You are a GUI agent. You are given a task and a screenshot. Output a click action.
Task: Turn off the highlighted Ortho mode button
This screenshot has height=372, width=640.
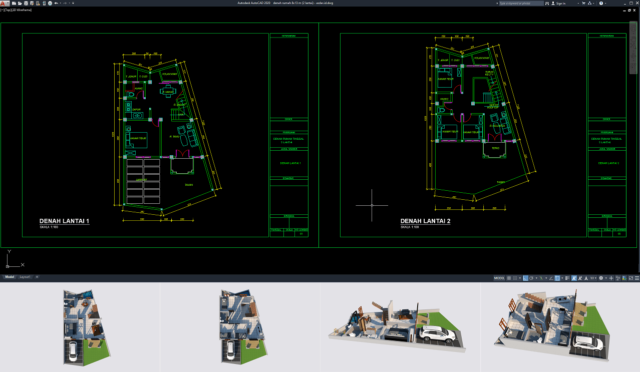(x=525, y=278)
